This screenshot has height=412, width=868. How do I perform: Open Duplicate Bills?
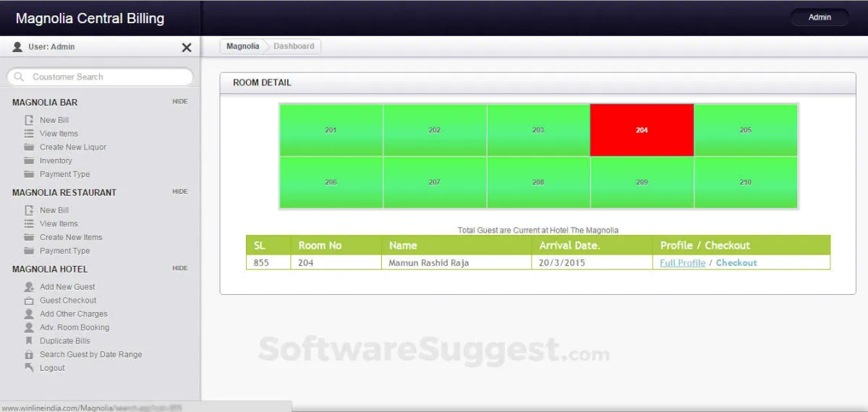click(x=65, y=341)
